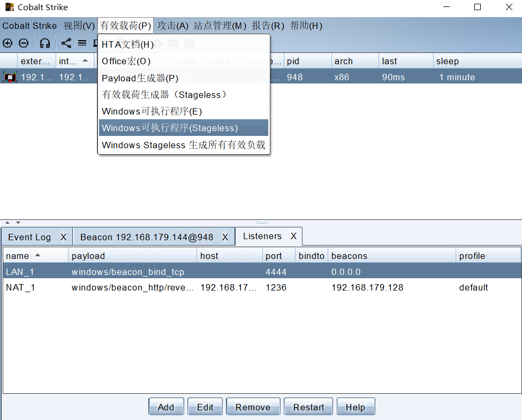
Task: Click the connect (plus circle) toolbar icon
Action: point(7,43)
